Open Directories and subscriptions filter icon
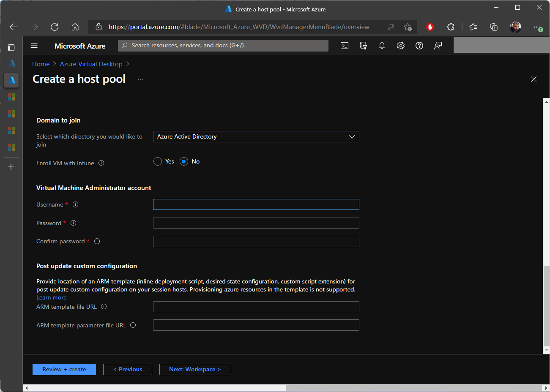This screenshot has height=392, width=550. pyautogui.click(x=363, y=46)
